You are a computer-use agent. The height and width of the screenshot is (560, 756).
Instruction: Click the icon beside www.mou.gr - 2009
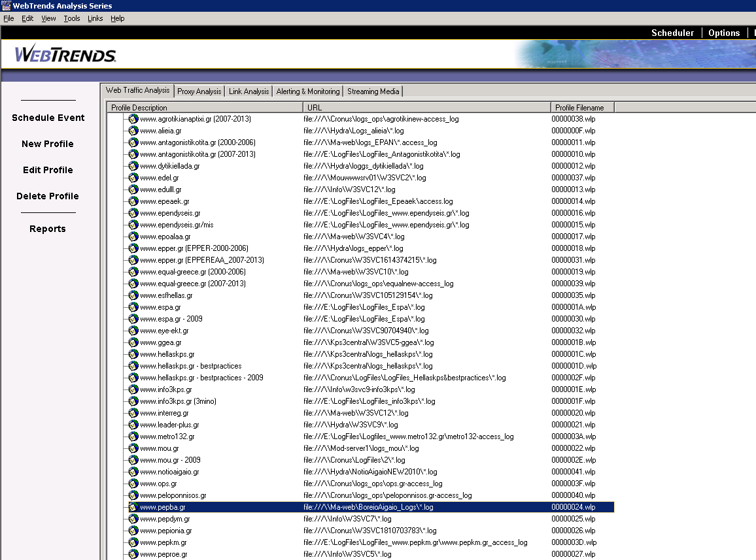(x=133, y=460)
